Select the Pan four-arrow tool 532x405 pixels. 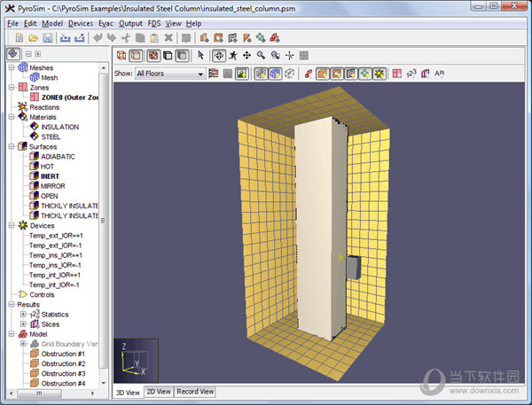246,55
